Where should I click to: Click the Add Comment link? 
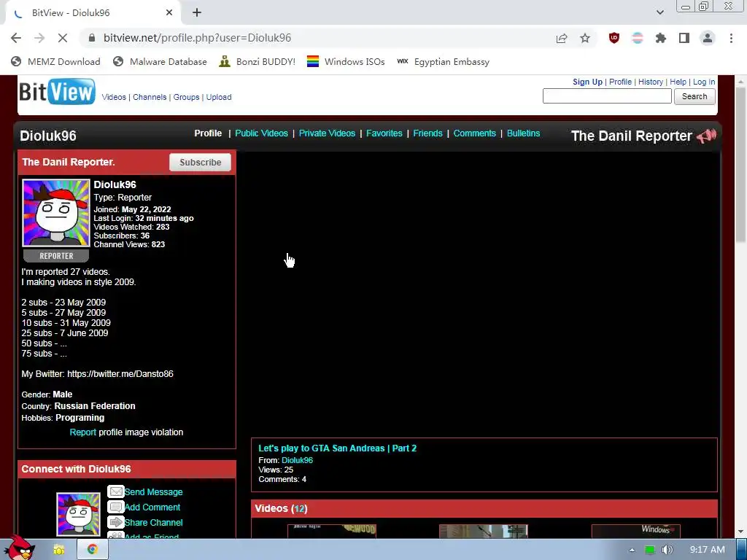(152, 507)
